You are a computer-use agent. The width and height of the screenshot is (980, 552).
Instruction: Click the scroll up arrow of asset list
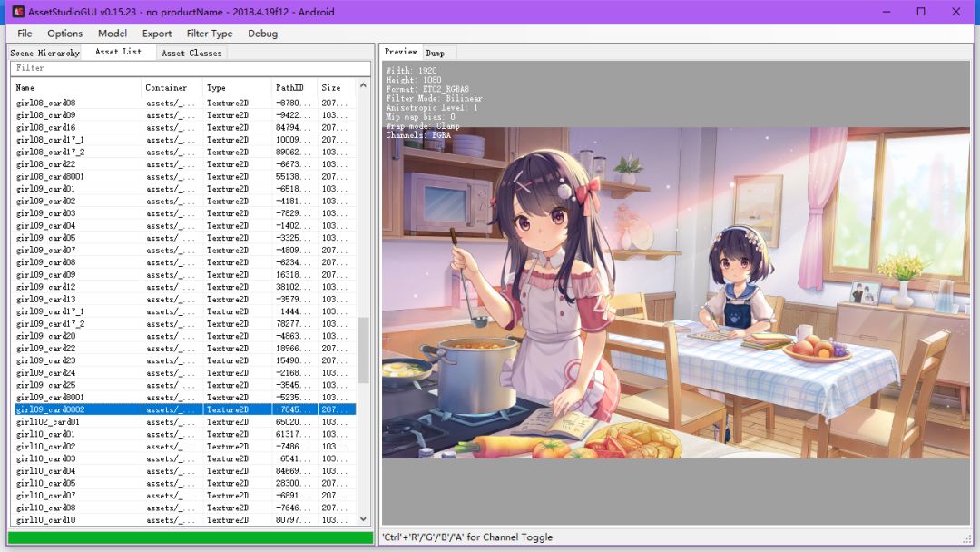tap(364, 86)
